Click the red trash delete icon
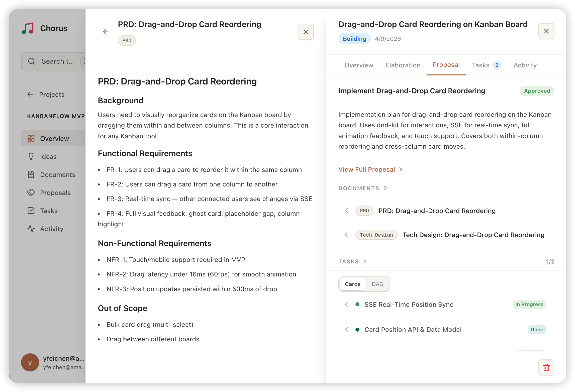575x392 pixels. (546, 367)
